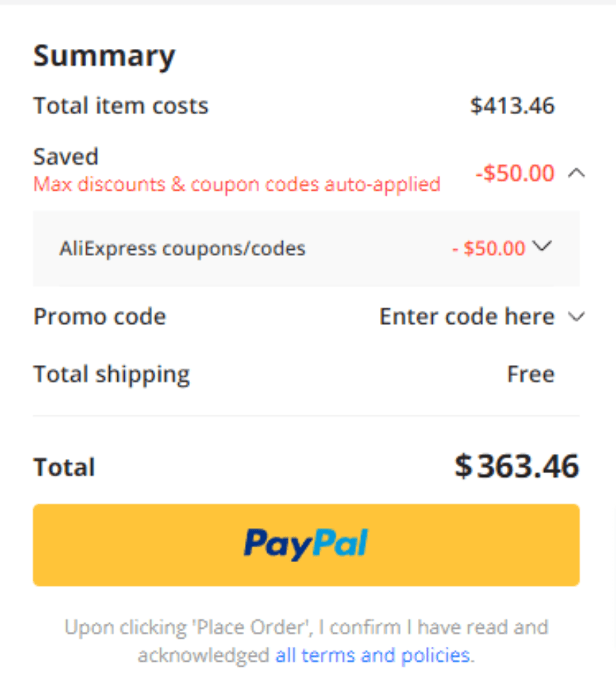Click the yellow PayPal checkout button

click(x=306, y=545)
